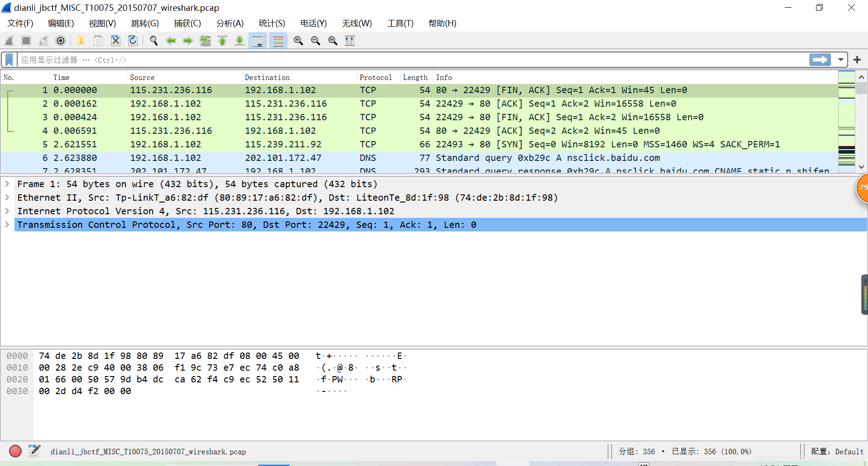Add a display filter button (plus)
This screenshot has height=466, width=868.
point(857,60)
